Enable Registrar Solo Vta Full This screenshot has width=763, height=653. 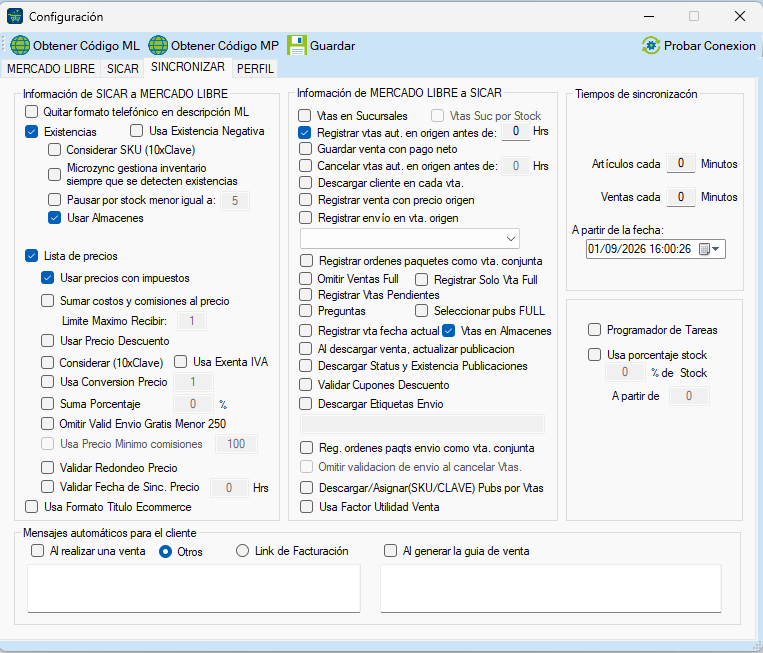pyautogui.click(x=421, y=280)
